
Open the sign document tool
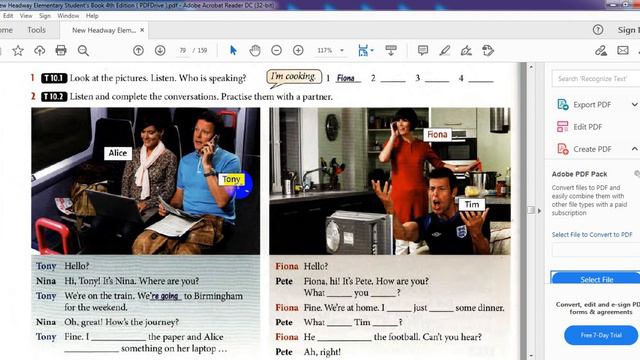click(x=466, y=51)
